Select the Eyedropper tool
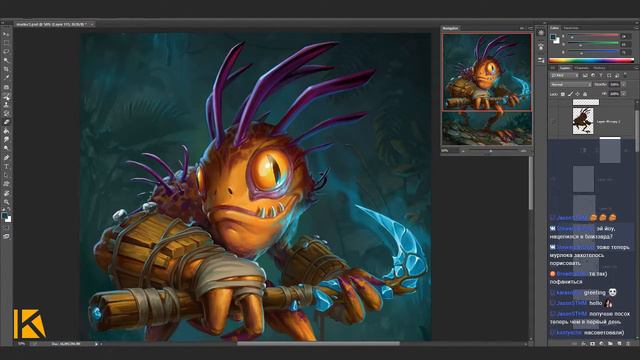The width and height of the screenshot is (640, 360). 6,78
